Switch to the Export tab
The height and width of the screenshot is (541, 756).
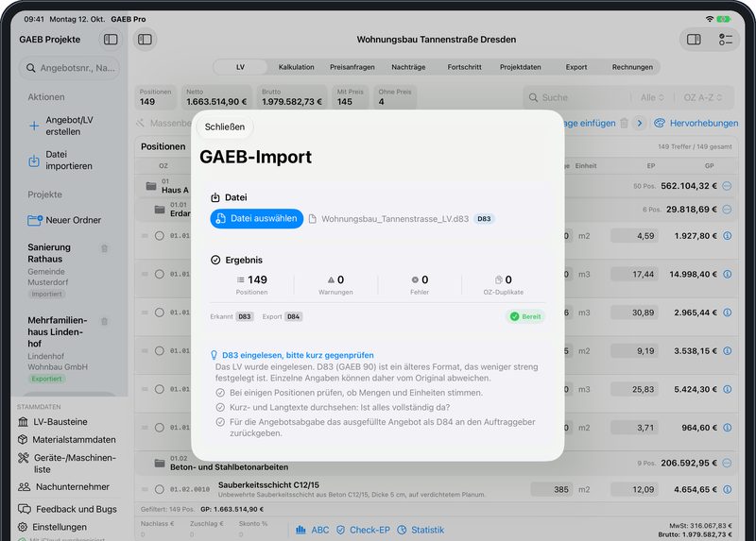(576, 67)
